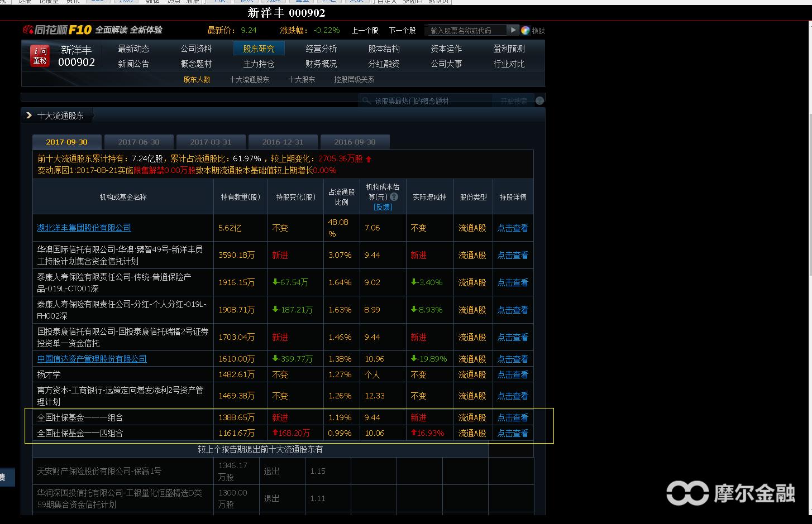Click the shareholder name 杨才学

49,374
